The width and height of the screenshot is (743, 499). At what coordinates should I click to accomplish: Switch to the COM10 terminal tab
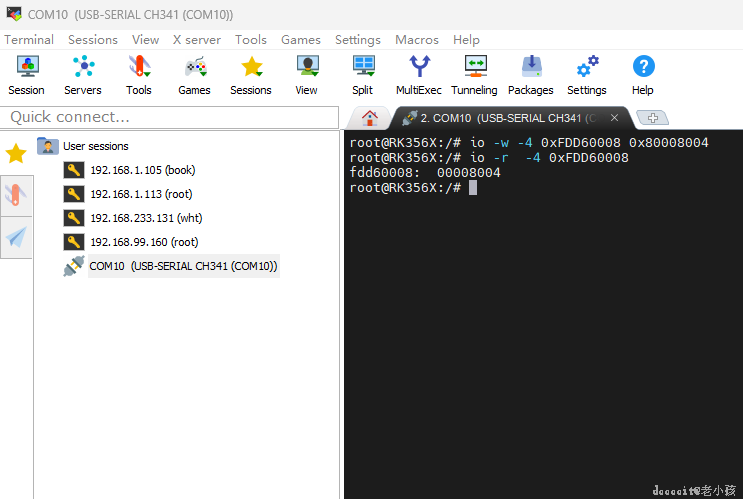(x=508, y=118)
